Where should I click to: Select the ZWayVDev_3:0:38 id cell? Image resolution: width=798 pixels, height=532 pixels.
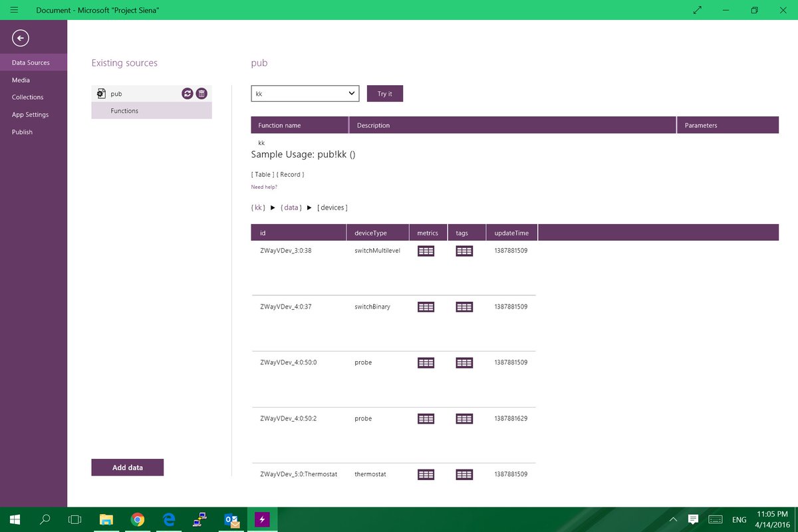pos(286,251)
